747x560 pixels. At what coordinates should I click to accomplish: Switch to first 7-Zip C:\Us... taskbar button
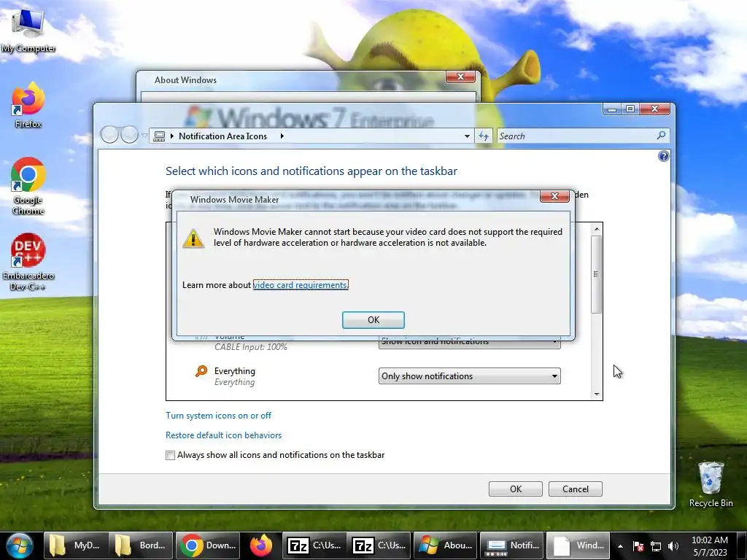pos(314,545)
